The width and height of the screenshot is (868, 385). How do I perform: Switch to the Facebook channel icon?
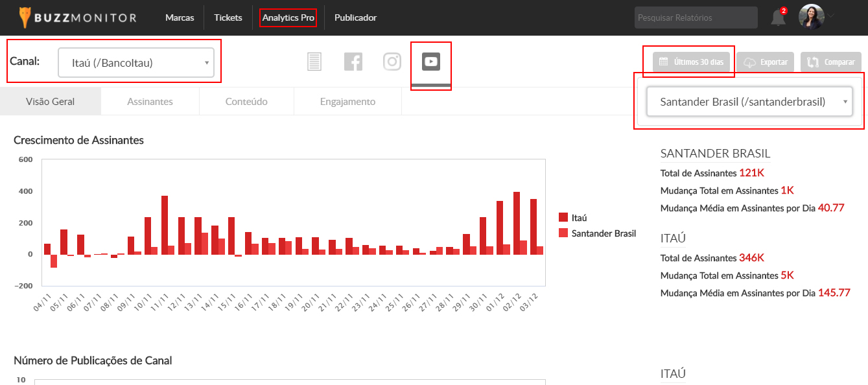pos(353,62)
